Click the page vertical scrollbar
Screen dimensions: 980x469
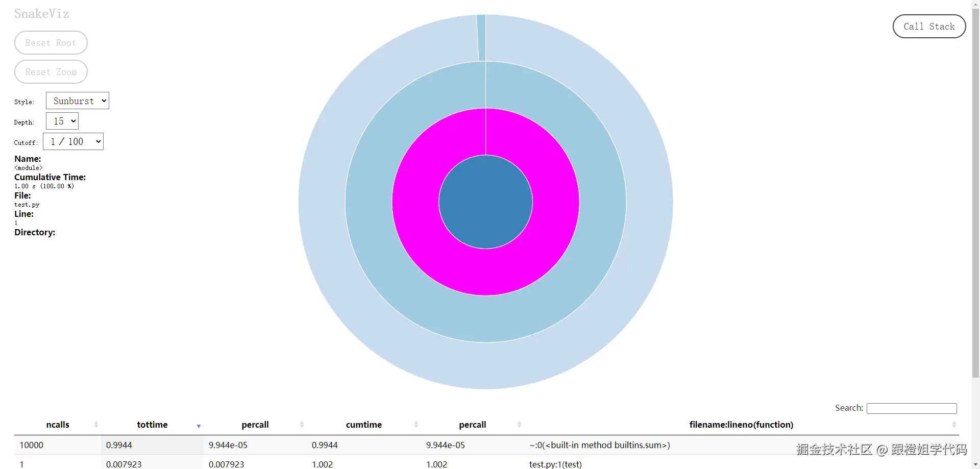(x=975, y=194)
